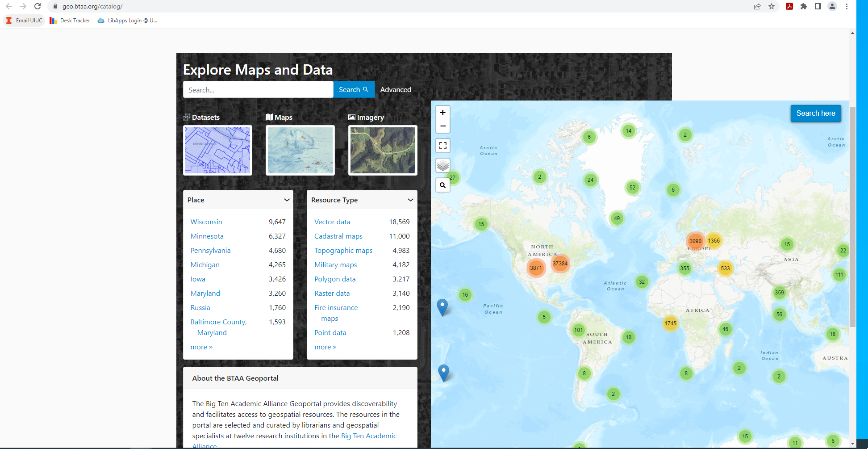This screenshot has width=868, height=449.
Task: Filter by Point data
Action: pyautogui.click(x=330, y=333)
